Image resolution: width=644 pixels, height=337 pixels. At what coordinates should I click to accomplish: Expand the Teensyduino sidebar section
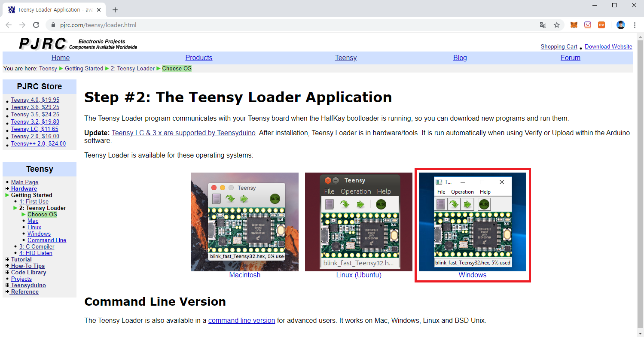coord(7,285)
